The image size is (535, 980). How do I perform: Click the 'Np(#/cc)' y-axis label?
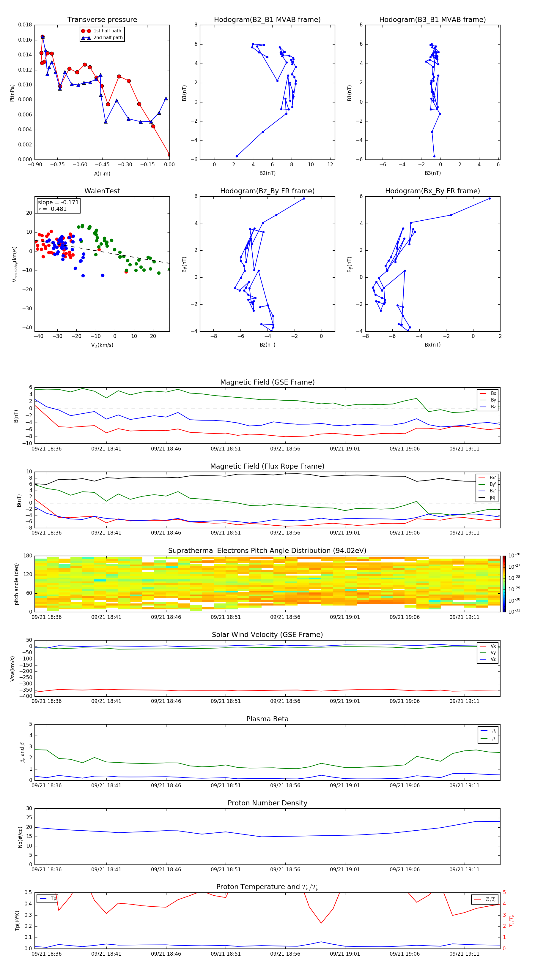pos(20,837)
